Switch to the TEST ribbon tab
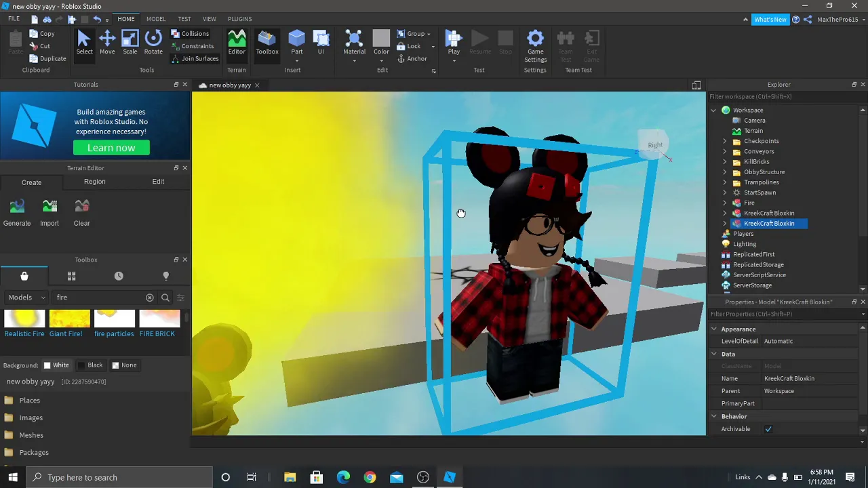The height and width of the screenshot is (488, 868). (184, 19)
